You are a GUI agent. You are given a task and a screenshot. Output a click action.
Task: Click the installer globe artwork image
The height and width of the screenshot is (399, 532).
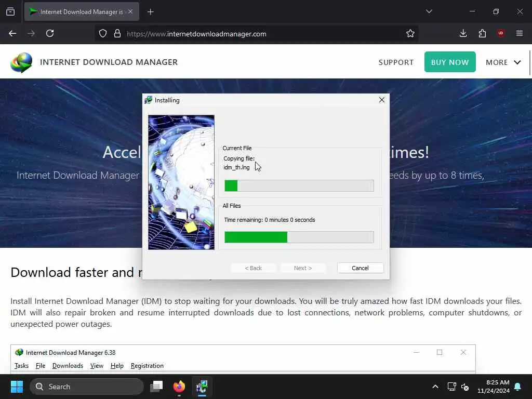[181, 182]
